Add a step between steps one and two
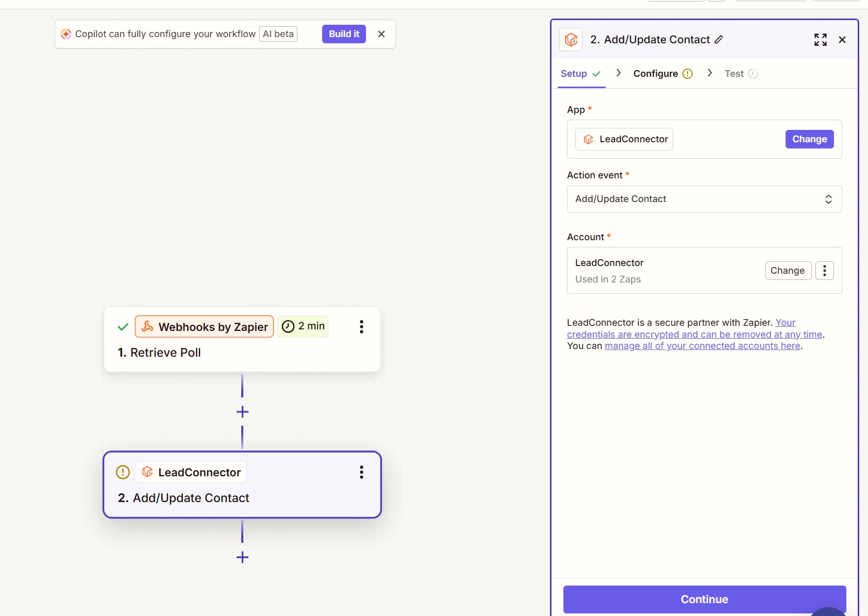 coord(242,411)
